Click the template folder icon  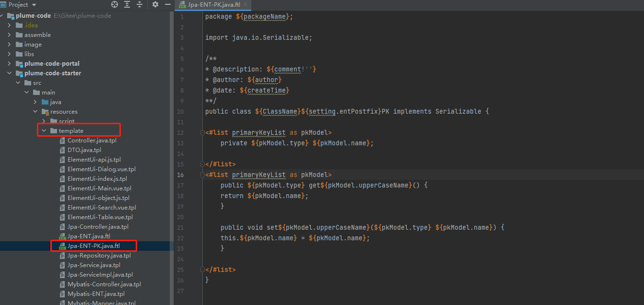[x=54, y=131]
